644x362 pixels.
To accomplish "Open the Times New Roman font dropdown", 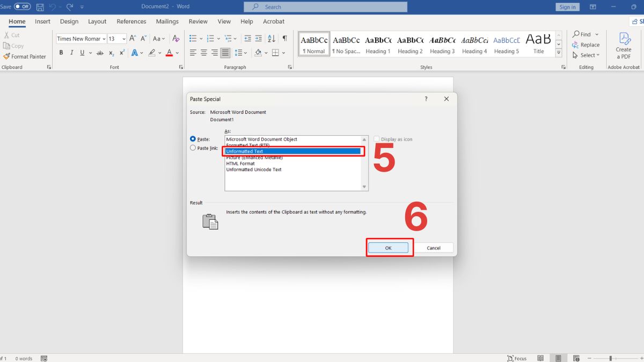I will [104, 39].
